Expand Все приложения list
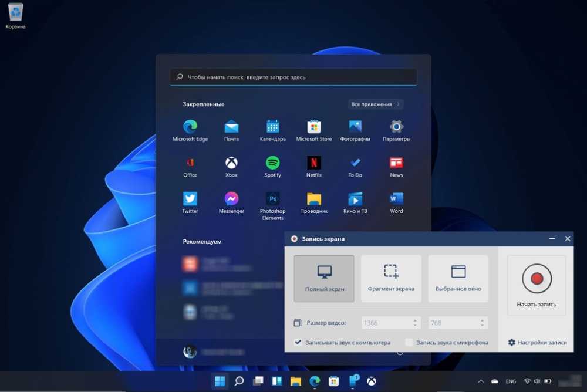The width and height of the screenshot is (587, 392). tap(376, 104)
